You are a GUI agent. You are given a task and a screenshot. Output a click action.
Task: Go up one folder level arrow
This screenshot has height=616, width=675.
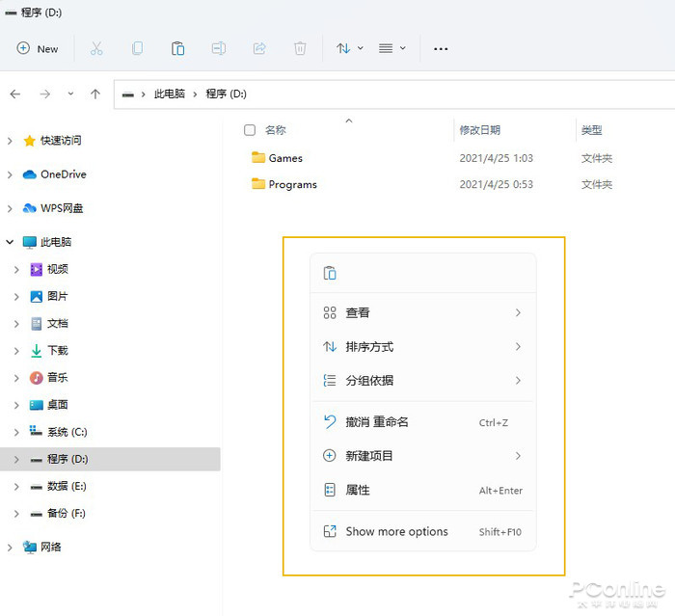95,94
